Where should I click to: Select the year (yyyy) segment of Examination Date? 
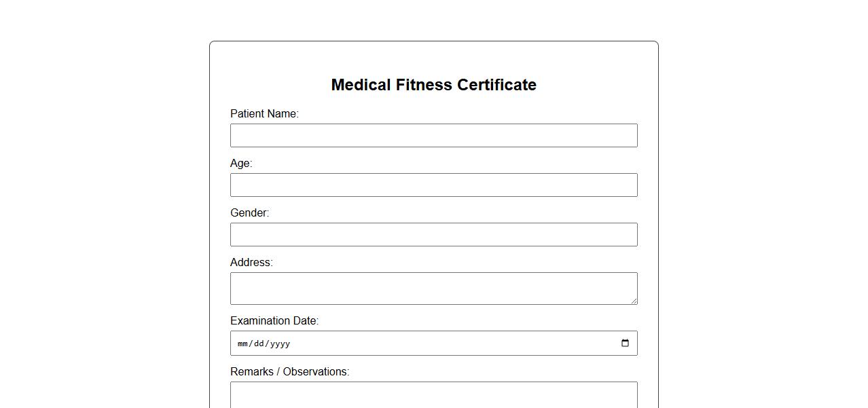[x=280, y=344]
